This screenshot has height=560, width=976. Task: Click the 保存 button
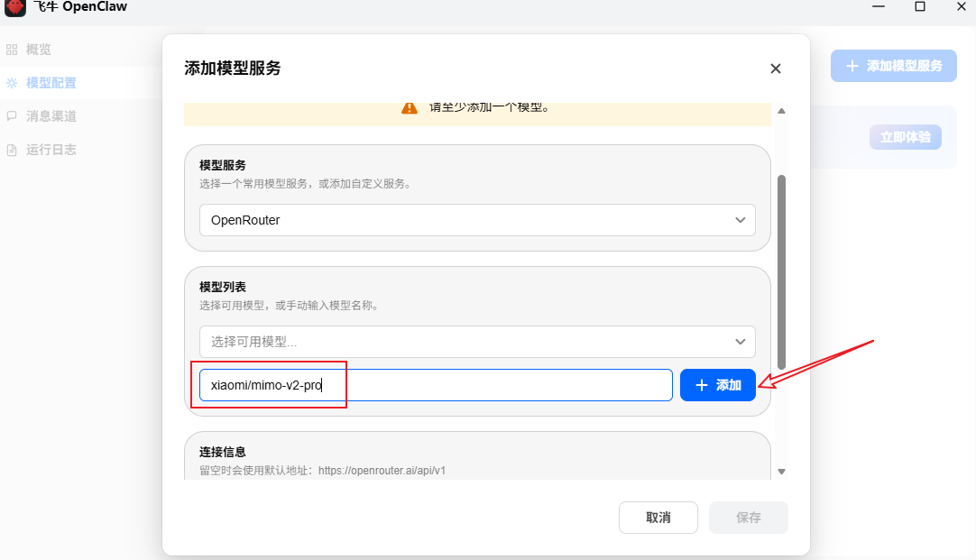click(x=748, y=518)
